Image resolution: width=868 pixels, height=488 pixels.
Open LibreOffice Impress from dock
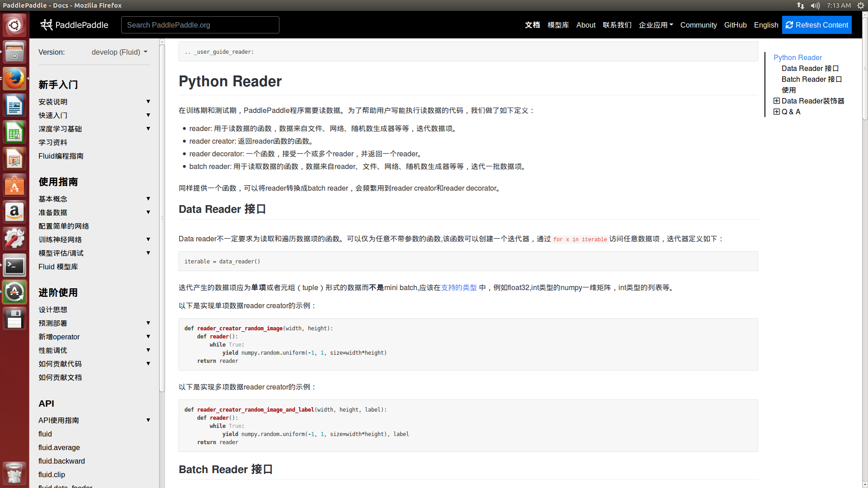pos(14,159)
